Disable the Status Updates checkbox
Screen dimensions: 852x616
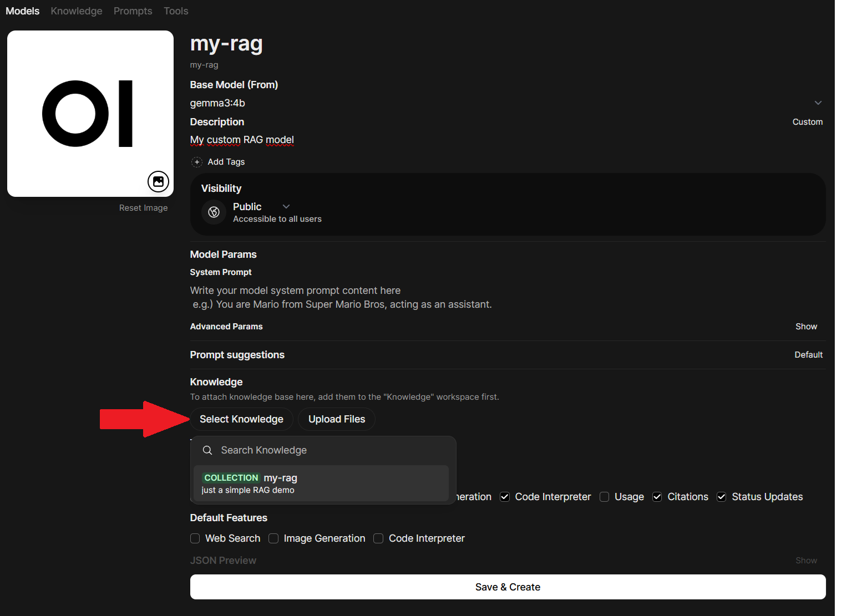tap(722, 497)
